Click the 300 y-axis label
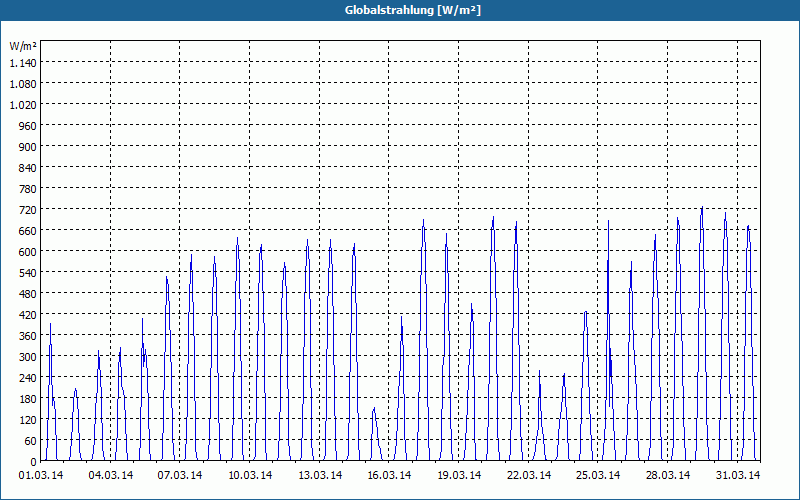This screenshot has width=800, height=500. pos(28,357)
